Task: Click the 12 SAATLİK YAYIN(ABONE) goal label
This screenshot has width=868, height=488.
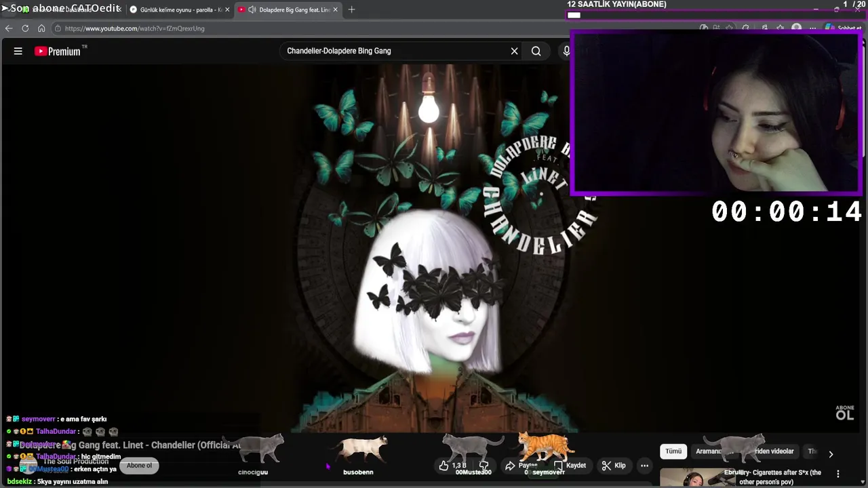Action: click(x=617, y=5)
